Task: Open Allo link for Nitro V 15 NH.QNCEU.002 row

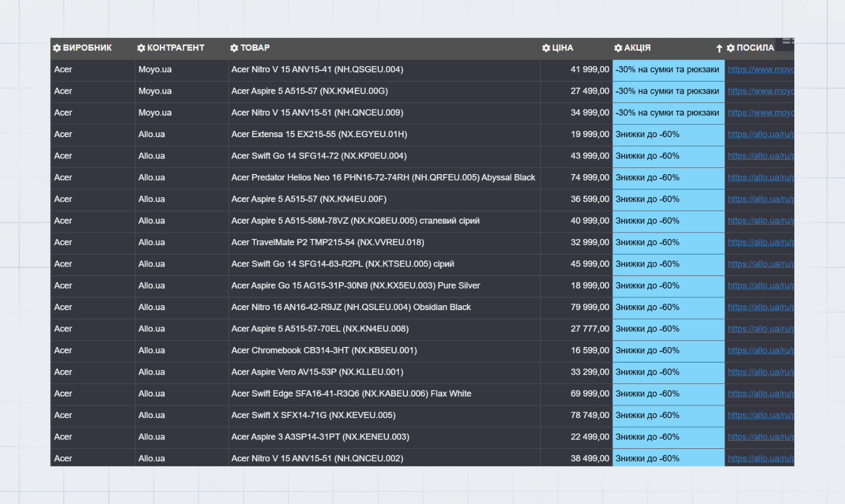Action: coord(761,458)
